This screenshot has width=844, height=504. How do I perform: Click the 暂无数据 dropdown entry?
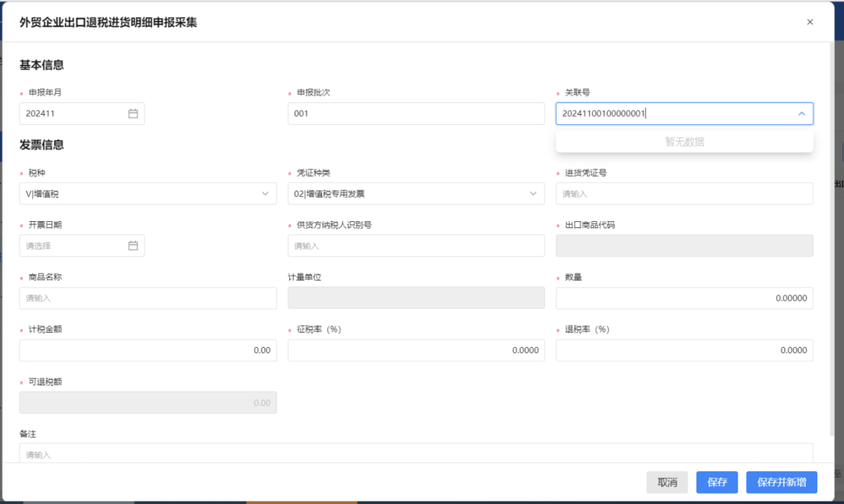(684, 142)
